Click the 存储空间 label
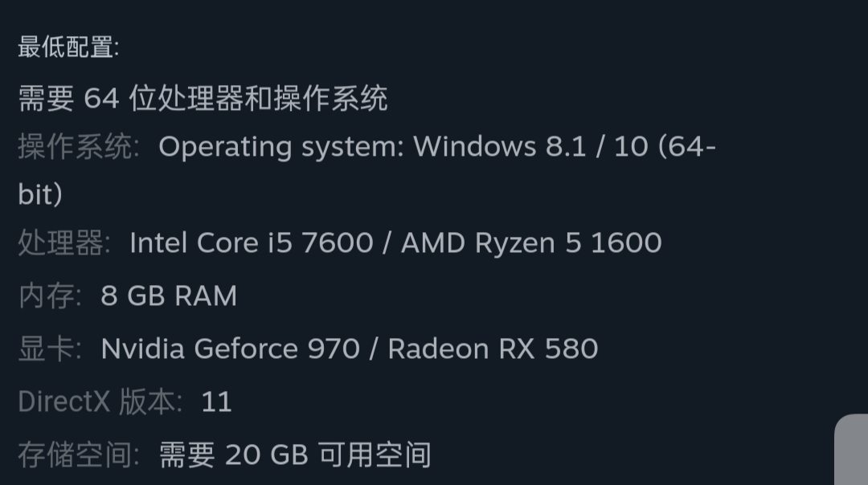The image size is (868, 485). click(79, 455)
